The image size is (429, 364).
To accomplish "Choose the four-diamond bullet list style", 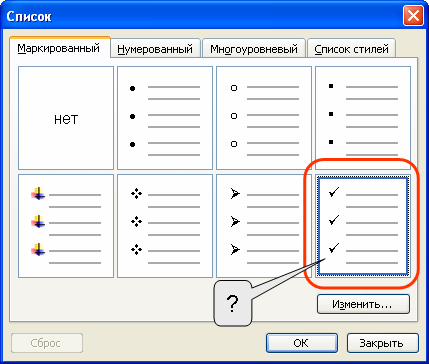I will point(165,226).
